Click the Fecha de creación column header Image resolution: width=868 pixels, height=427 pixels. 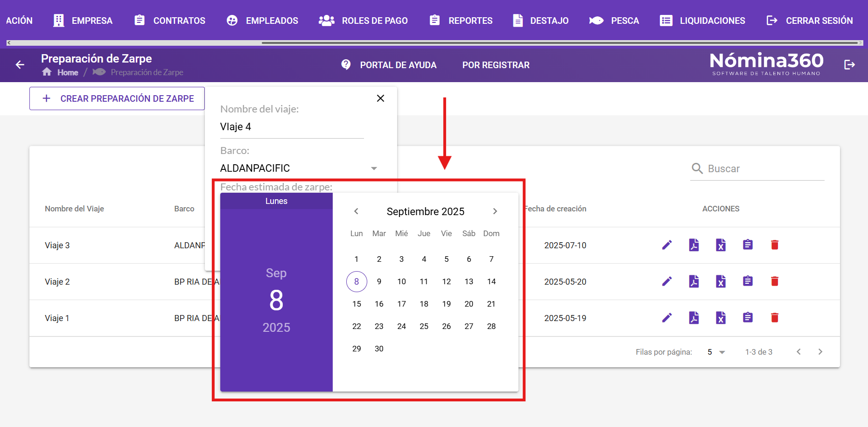tap(555, 209)
